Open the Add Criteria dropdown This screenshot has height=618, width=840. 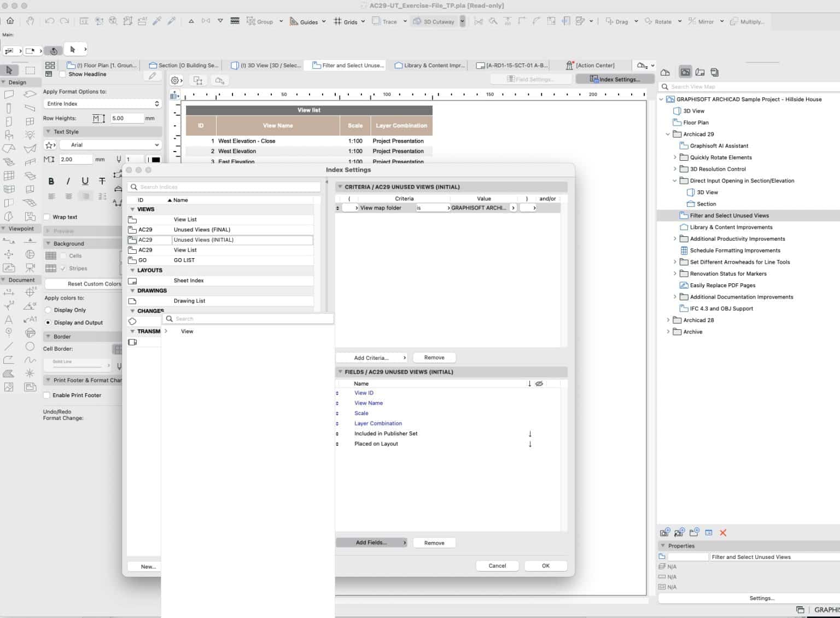372,358
